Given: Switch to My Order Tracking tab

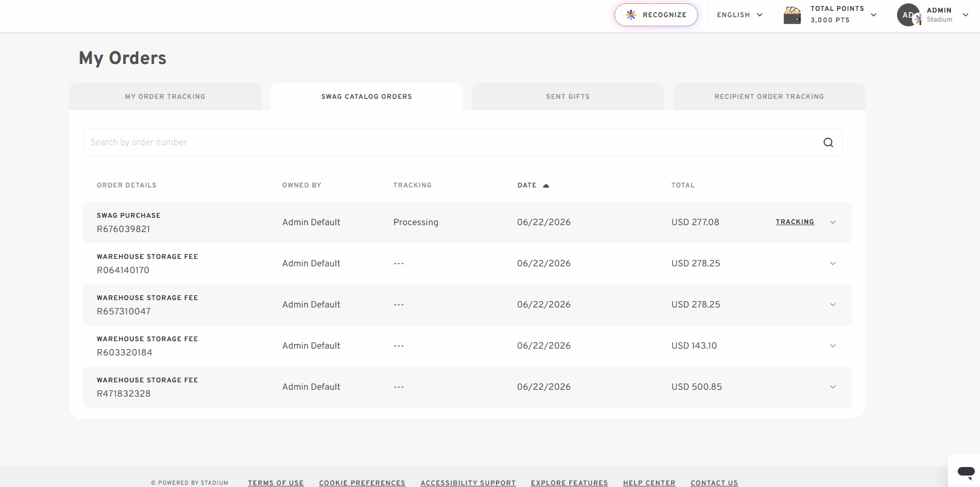Looking at the screenshot, I should coord(165,97).
